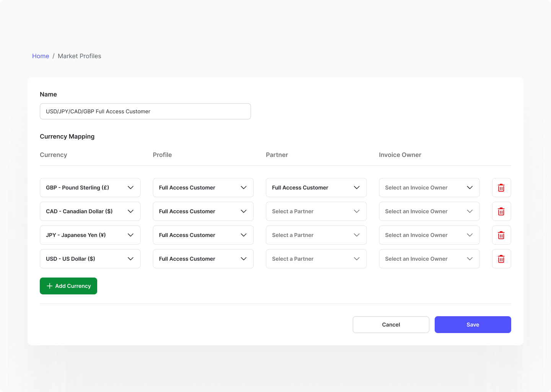The width and height of the screenshot is (551, 392).
Task: Cancel editing the market profile
Action: (x=391, y=325)
